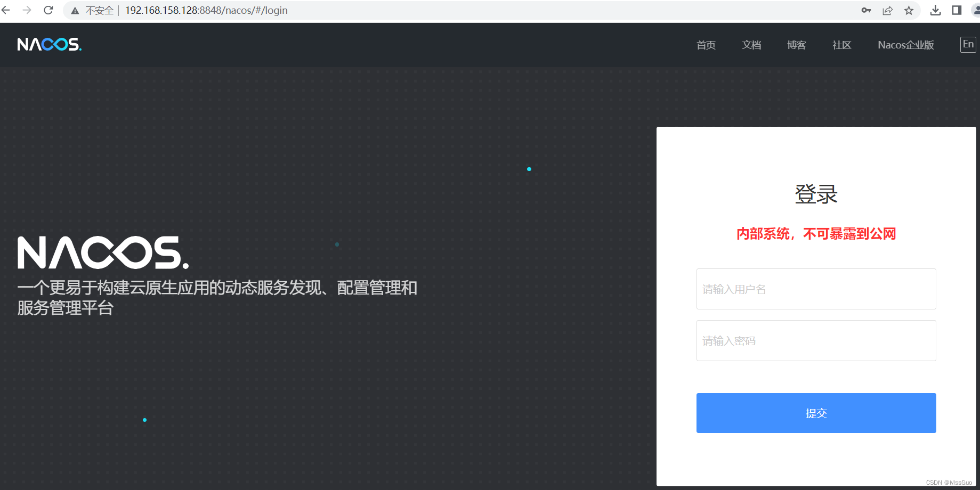Bookmark this page with the star icon
Image resolution: width=980 pixels, height=490 pixels.
pos(909,10)
